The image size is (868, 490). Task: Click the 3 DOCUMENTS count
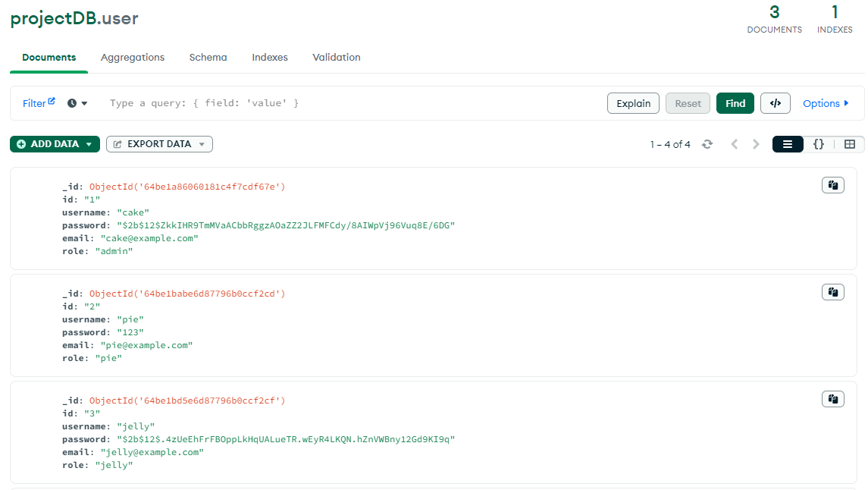[x=774, y=20]
